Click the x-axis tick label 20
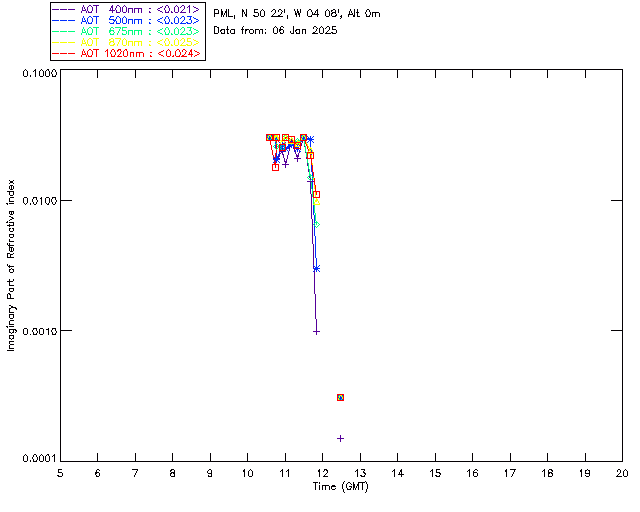 622,473
